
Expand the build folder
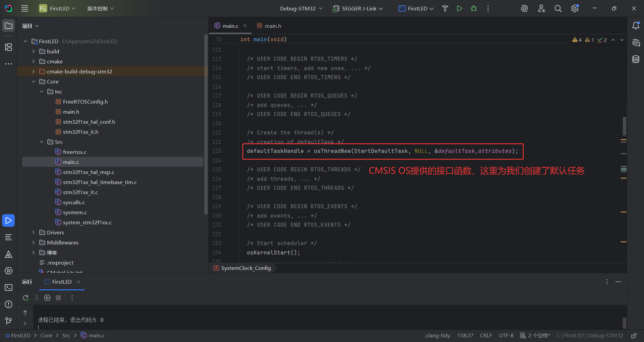34,51
